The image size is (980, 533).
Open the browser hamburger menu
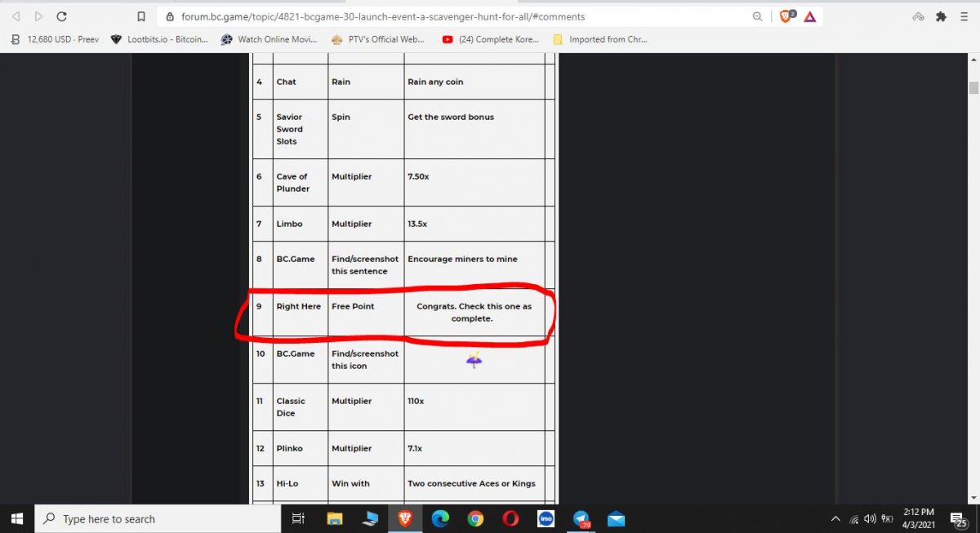tap(964, 16)
